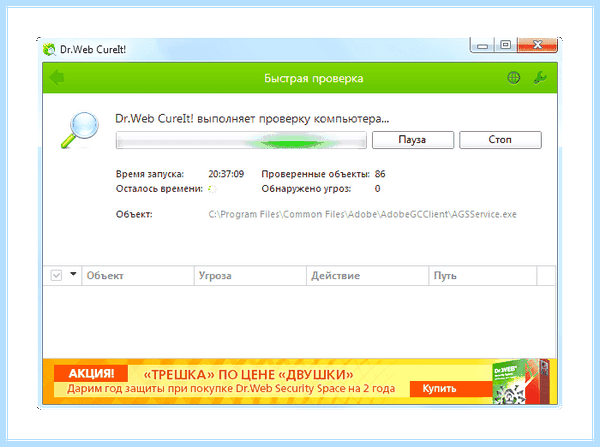The height and width of the screenshot is (447, 600).
Task: Click 'Дарим год защиты' banner subtitle
Action: (x=231, y=389)
